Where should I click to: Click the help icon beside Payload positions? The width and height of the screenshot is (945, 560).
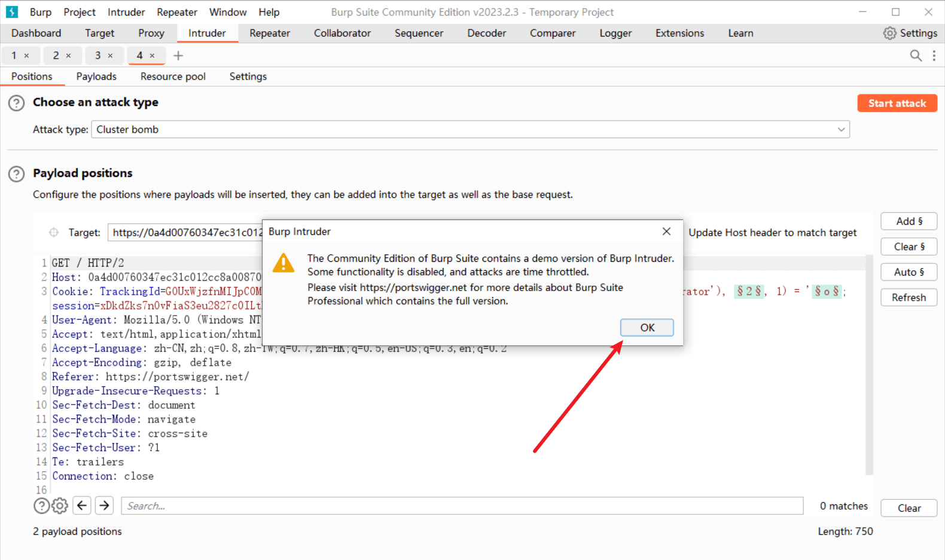tap(16, 174)
